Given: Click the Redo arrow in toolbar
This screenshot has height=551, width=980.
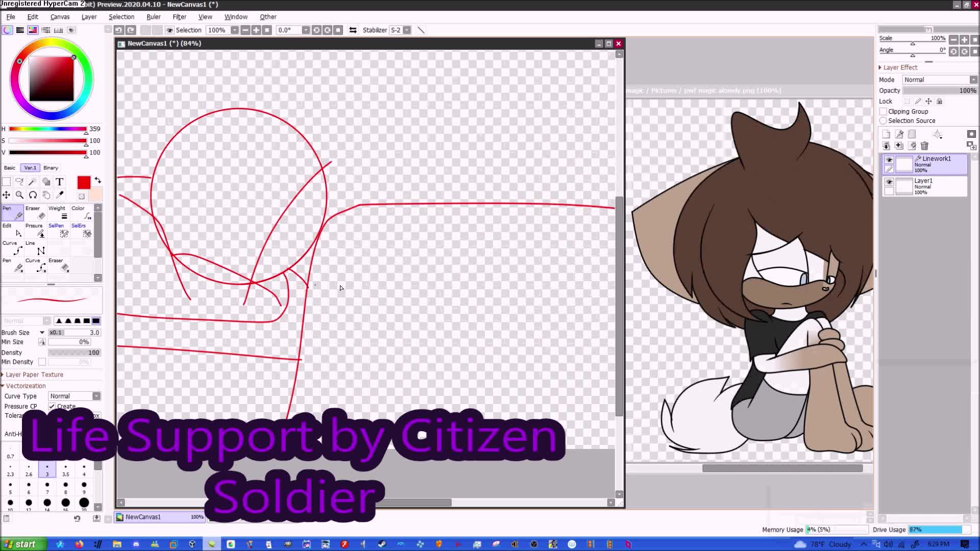Looking at the screenshot, I should 131,30.
